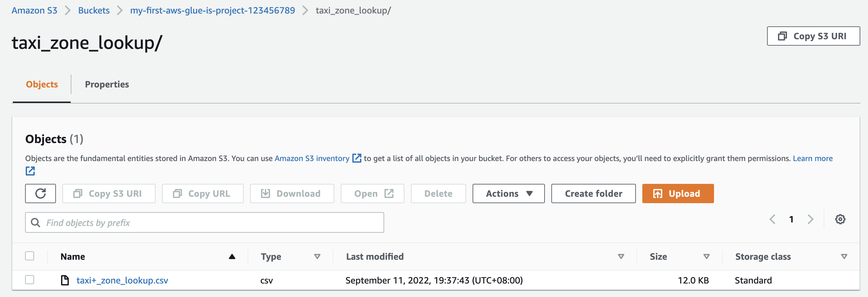
Task: Click the search magnifier icon
Action: click(35, 222)
